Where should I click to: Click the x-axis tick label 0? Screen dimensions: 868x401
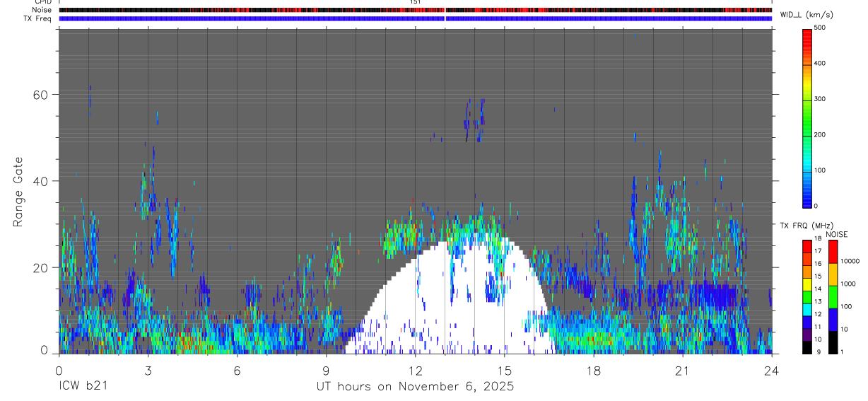click(x=59, y=371)
